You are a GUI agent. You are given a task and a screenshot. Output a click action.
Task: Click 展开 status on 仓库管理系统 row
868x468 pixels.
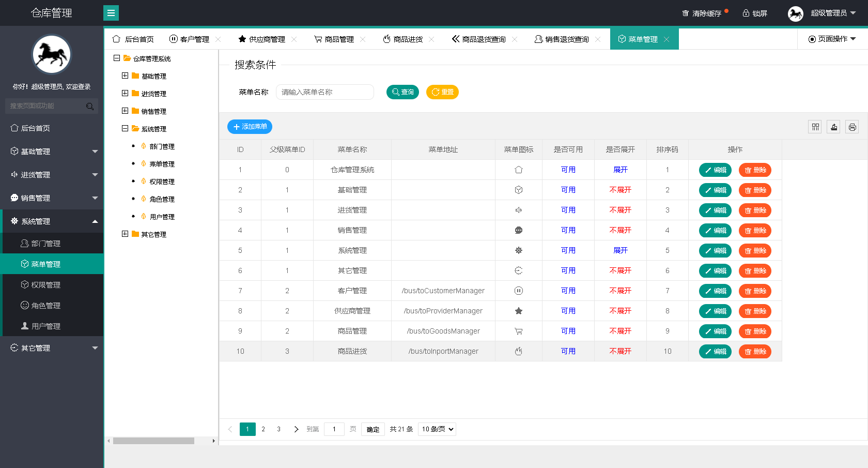coord(620,170)
